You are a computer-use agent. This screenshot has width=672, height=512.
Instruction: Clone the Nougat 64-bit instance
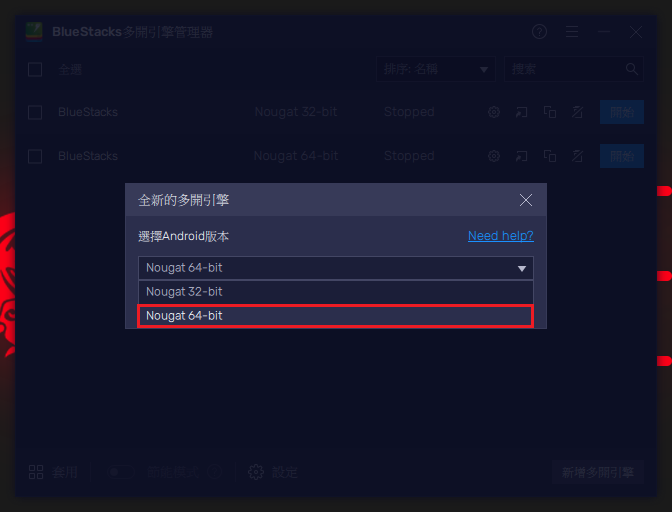click(x=550, y=156)
